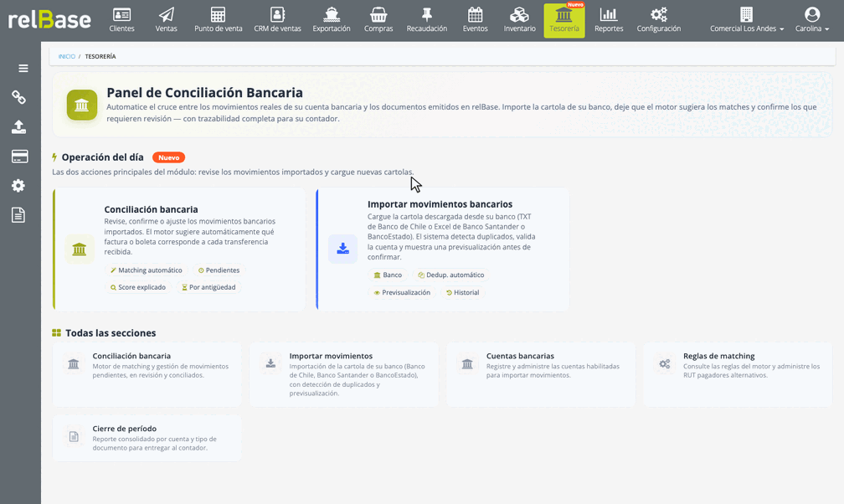Viewport: 844px width, 504px height.
Task: Click the Nuevo badge beside Operación del día
Action: (169, 157)
